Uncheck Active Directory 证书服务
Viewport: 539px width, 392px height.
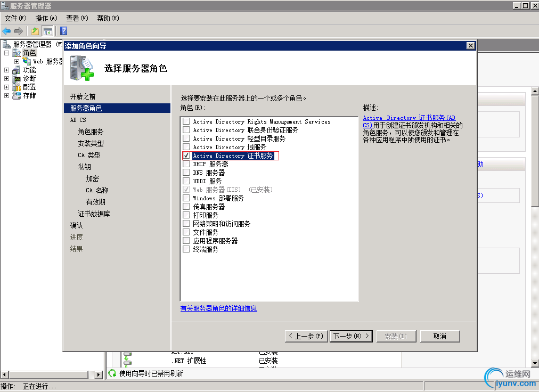[x=186, y=156]
